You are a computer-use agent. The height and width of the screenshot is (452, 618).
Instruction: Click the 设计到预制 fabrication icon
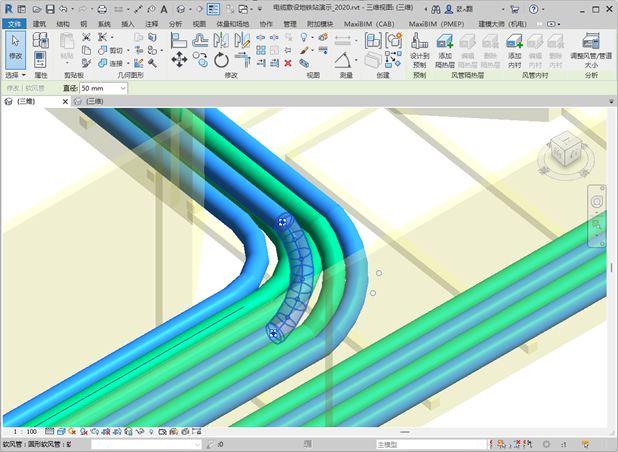(419, 42)
